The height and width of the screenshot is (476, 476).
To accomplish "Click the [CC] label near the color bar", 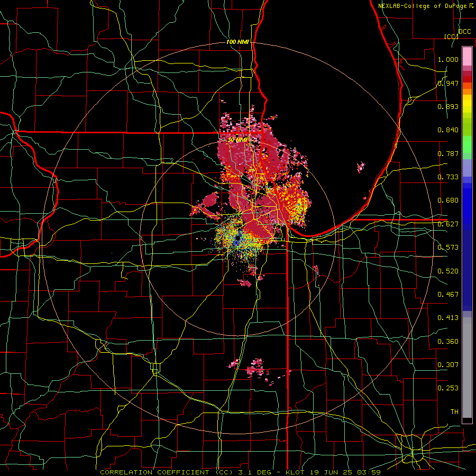I will tap(451, 36).
